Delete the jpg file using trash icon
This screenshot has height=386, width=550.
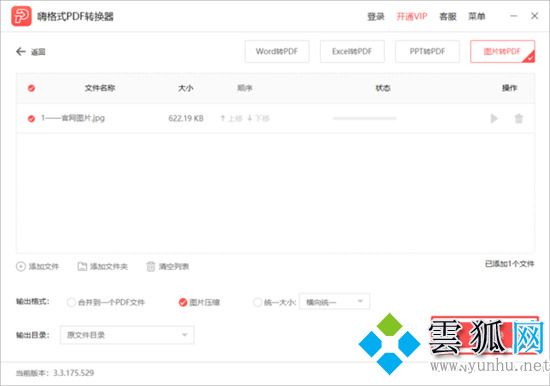tap(518, 118)
